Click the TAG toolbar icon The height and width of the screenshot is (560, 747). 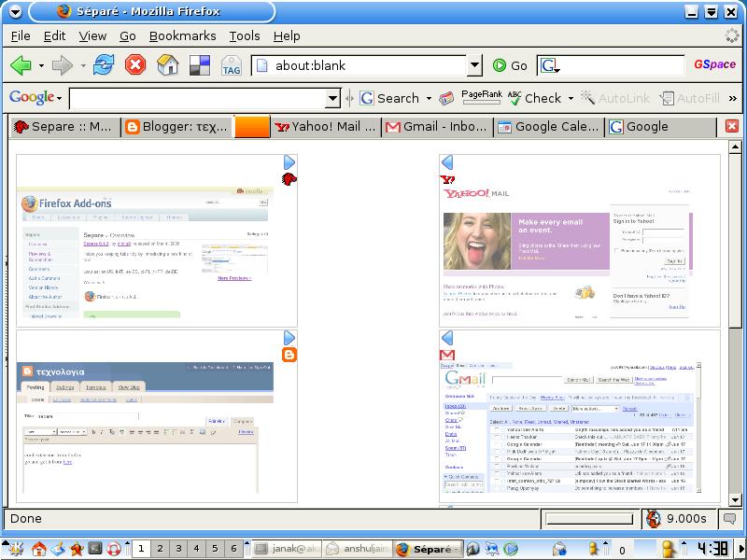232,65
